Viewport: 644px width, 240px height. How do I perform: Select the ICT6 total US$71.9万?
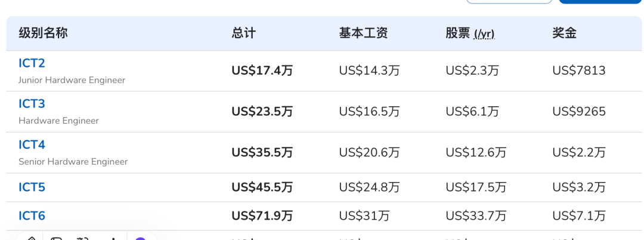[262, 216]
